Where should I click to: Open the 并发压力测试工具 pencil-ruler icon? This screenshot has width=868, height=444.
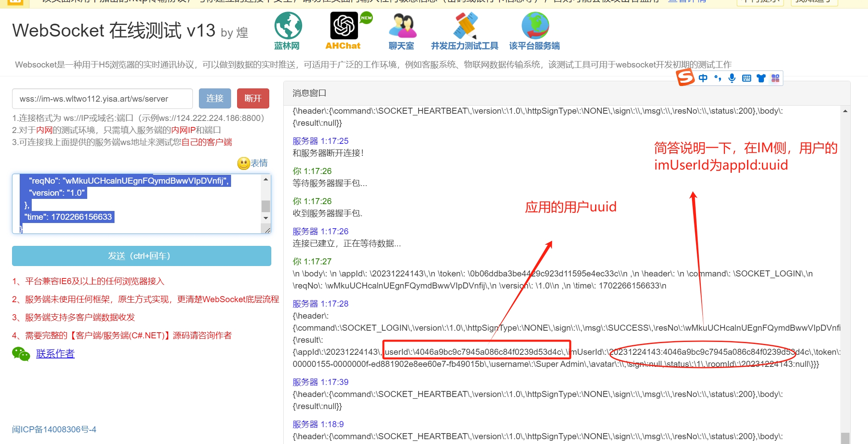[465, 26]
